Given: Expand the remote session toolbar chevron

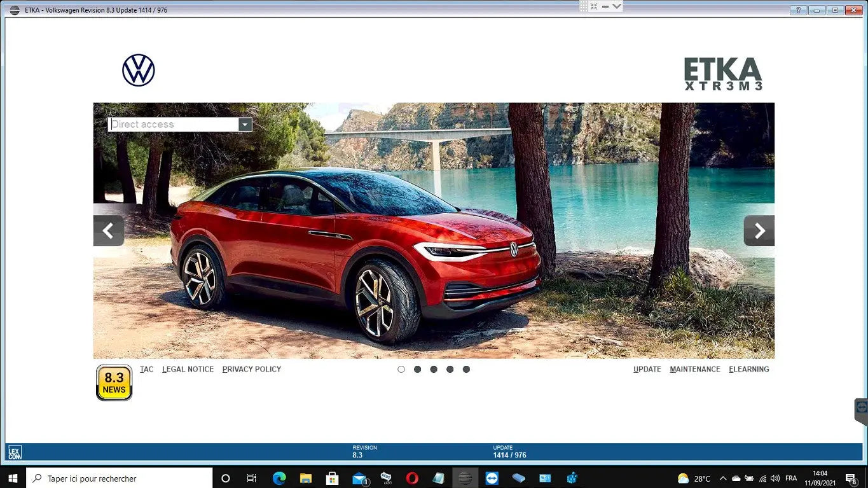Looking at the screenshot, I should pos(616,6).
